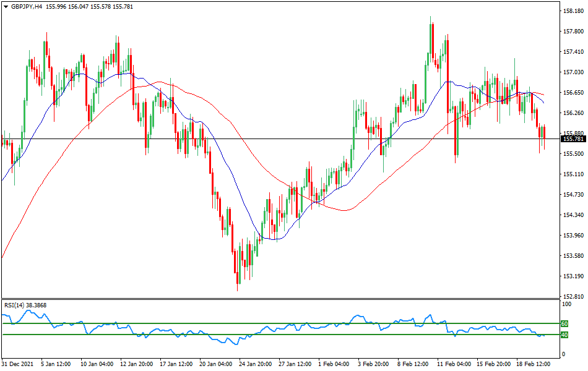Click the 24 Jan 20:00 time label
The width and height of the screenshot is (588, 371).
256,364
